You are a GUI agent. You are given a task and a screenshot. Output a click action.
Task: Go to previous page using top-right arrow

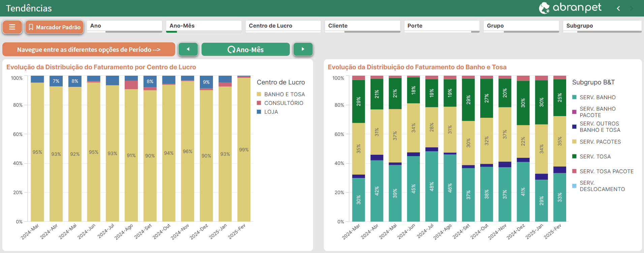click(x=618, y=8)
